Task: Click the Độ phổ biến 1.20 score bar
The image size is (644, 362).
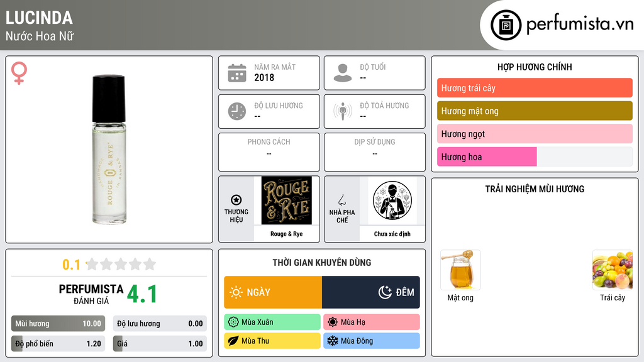Action: pos(58,344)
